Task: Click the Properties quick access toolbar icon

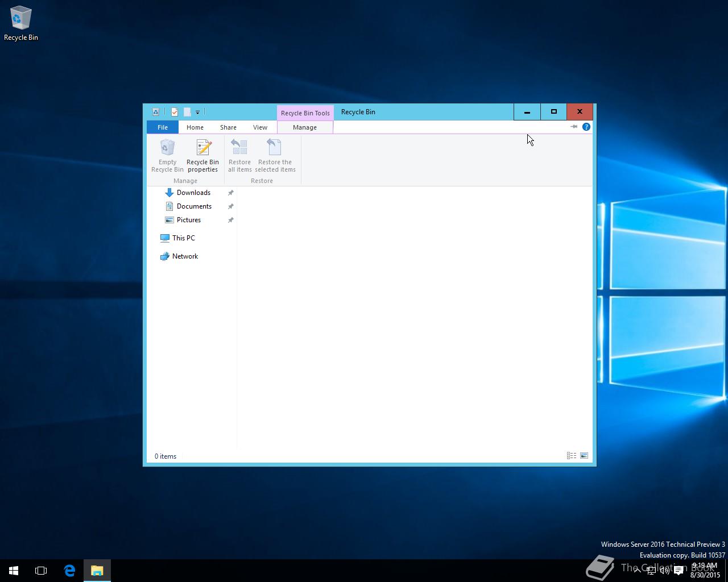Action: coord(175,112)
